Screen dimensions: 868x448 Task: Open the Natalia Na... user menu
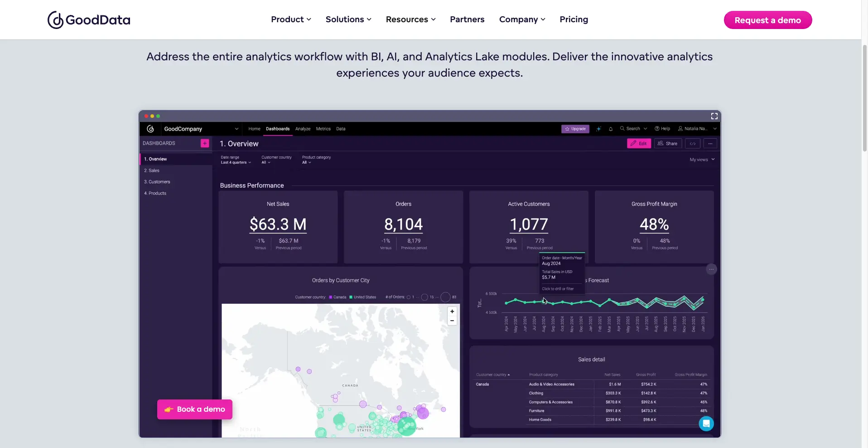697,129
